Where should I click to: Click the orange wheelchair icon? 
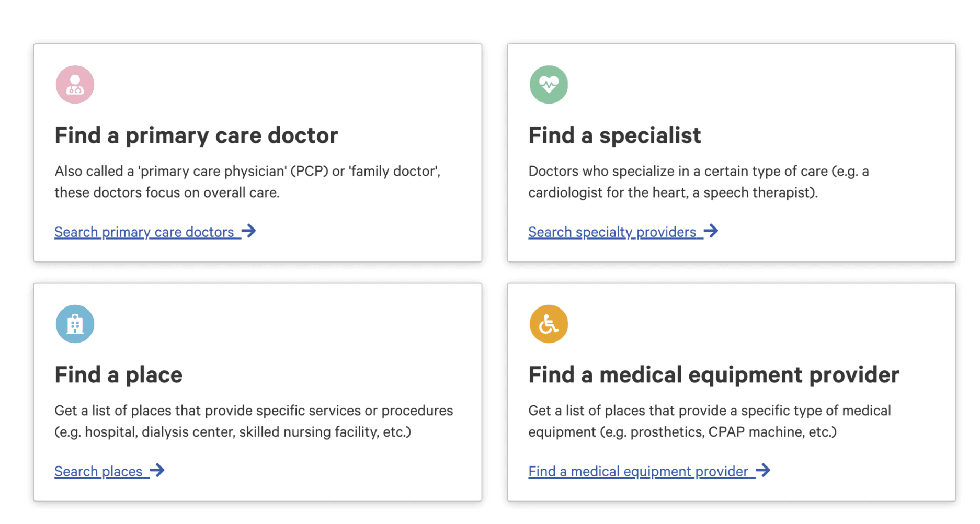tap(549, 324)
